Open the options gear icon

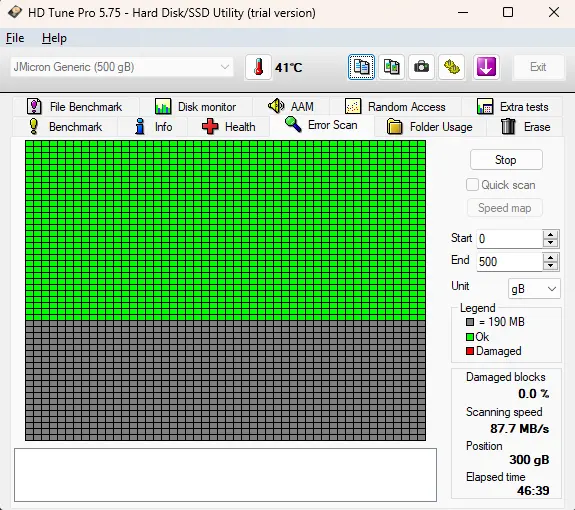451,67
